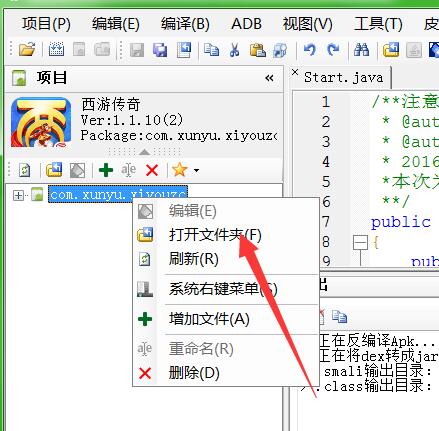439x431 pixels.
Task: Click the copy toolbar icon
Action: [x=211, y=50]
